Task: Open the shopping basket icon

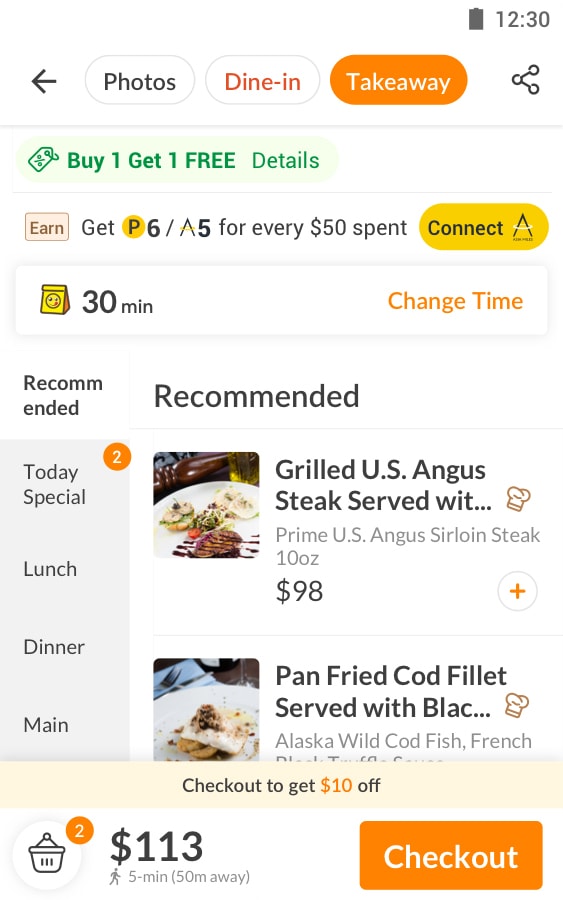Action: pyautogui.click(x=47, y=854)
